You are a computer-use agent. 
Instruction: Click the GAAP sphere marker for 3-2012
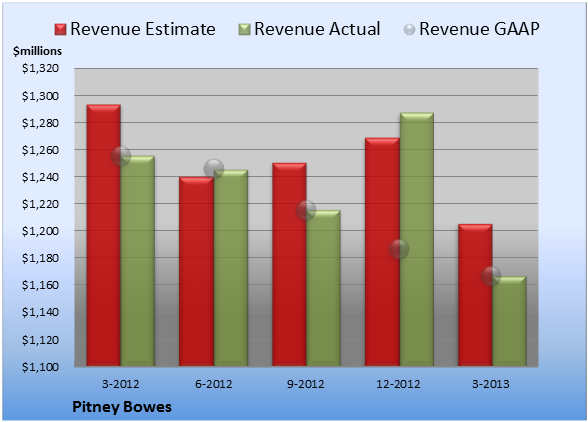click(x=121, y=156)
